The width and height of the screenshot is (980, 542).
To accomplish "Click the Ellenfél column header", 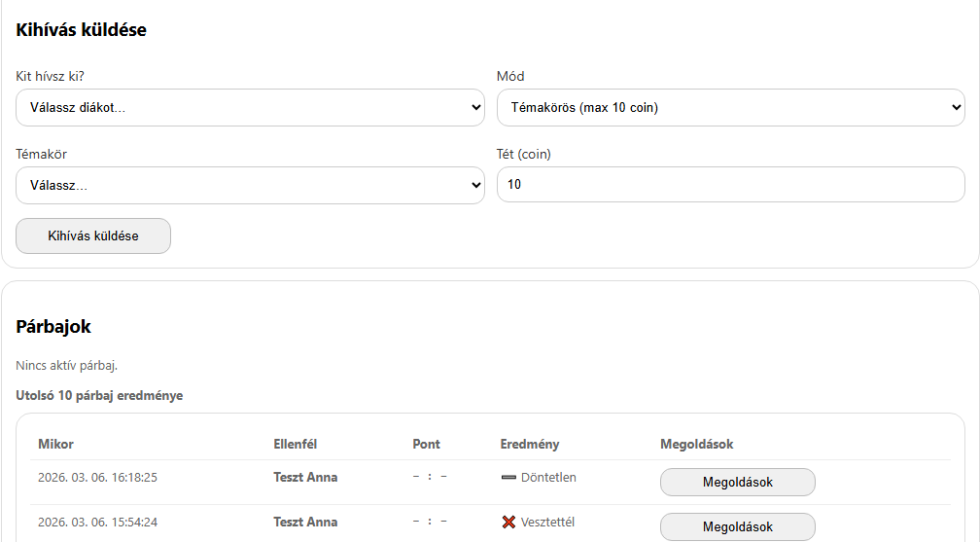I will coord(296,444).
